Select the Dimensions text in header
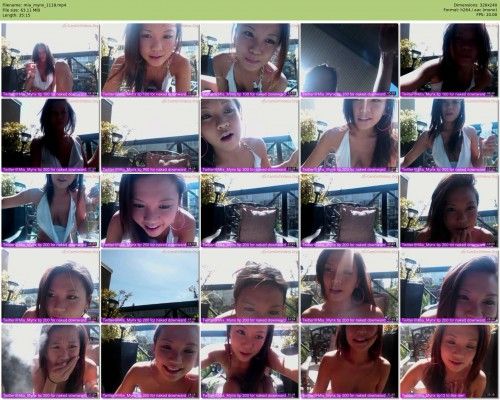This screenshot has height=400, width=500. 476,5
